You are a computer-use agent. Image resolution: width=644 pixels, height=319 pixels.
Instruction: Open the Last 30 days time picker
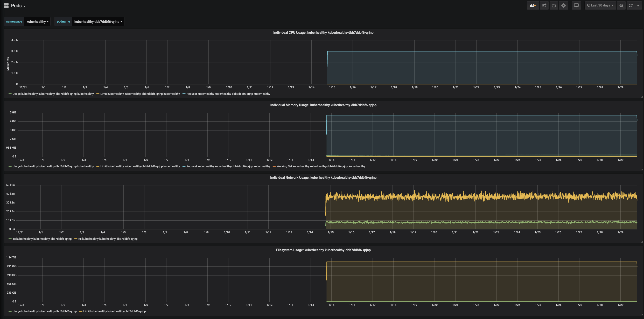[x=600, y=5]
